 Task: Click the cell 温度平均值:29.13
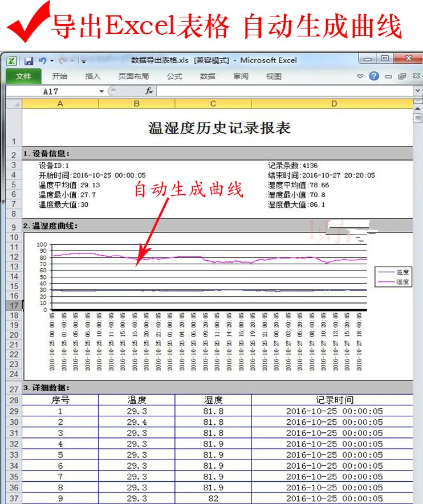(69, 185)
